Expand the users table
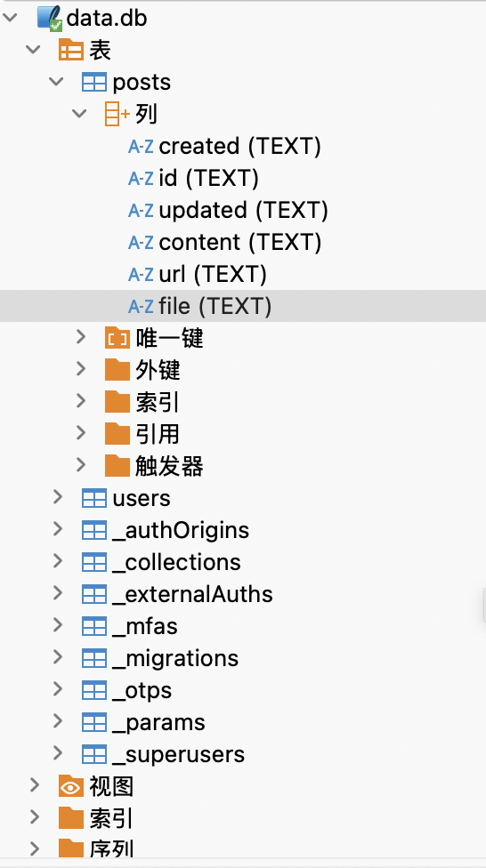Image resolution: width=486 pixels, height=868 pixels. (58, 498)
